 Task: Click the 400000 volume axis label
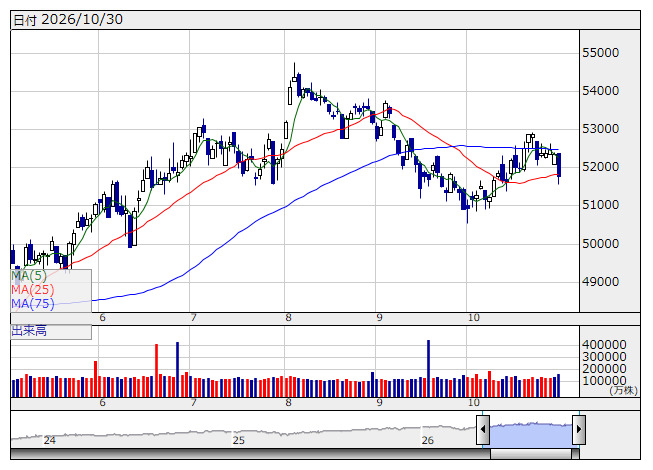(604, 345)
